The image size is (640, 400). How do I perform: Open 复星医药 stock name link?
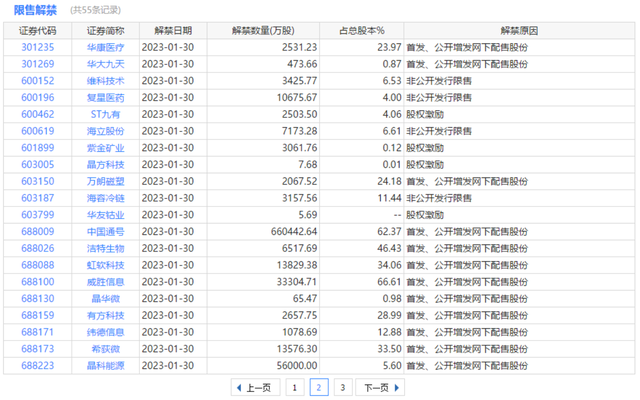pos(105,98)
